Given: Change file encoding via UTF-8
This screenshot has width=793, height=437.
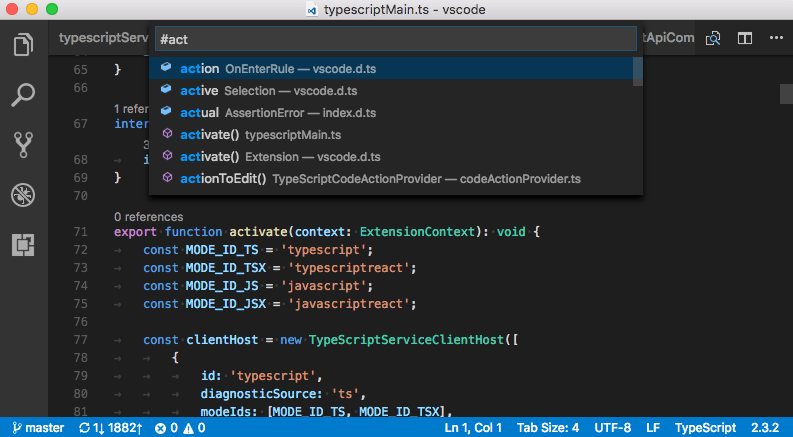Looking at the screenshot, I should coord(612,428).
